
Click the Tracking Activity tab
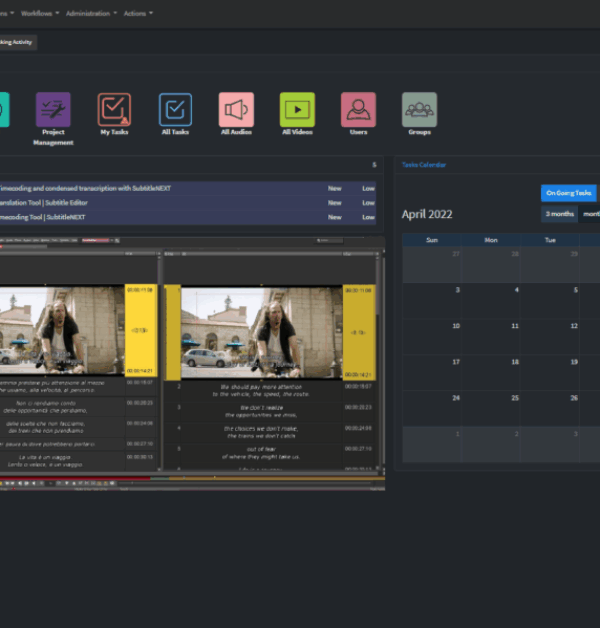pos(16,42)
